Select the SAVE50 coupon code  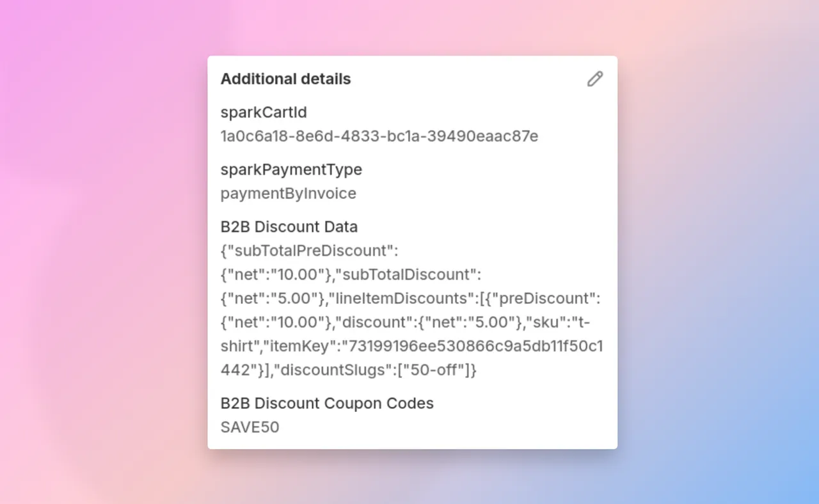250,427
